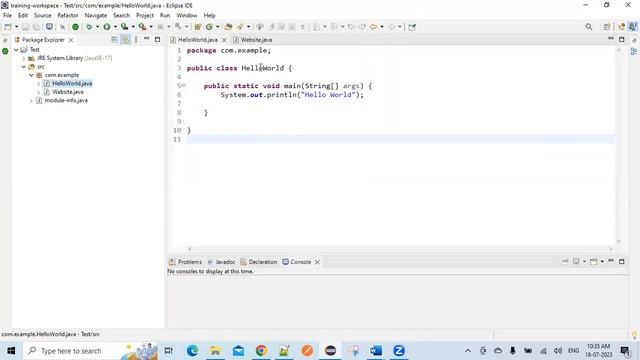Screen dimensions: 640x360
Task: Open the Debug dropdown arrow
Action: (97, 27)
